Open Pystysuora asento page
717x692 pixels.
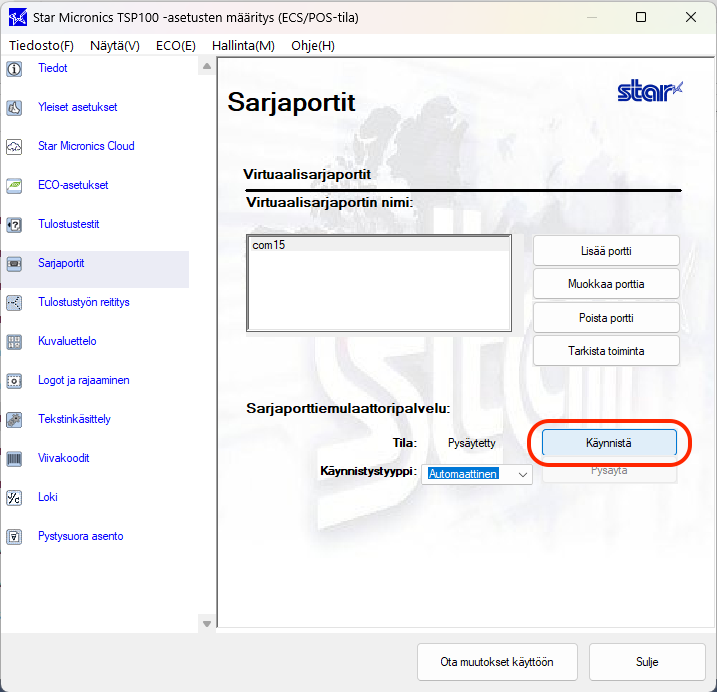point(80,536)
